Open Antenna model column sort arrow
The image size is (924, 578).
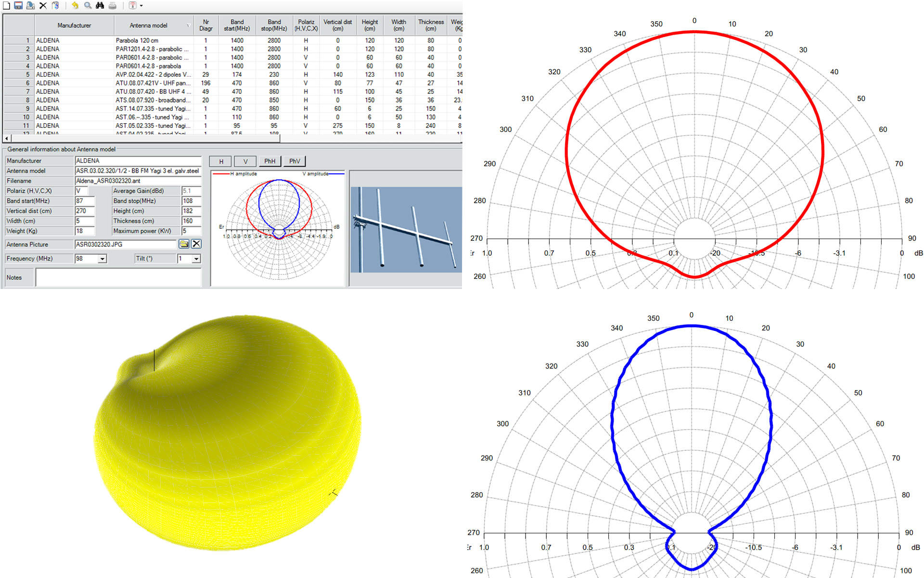point(188,26)
